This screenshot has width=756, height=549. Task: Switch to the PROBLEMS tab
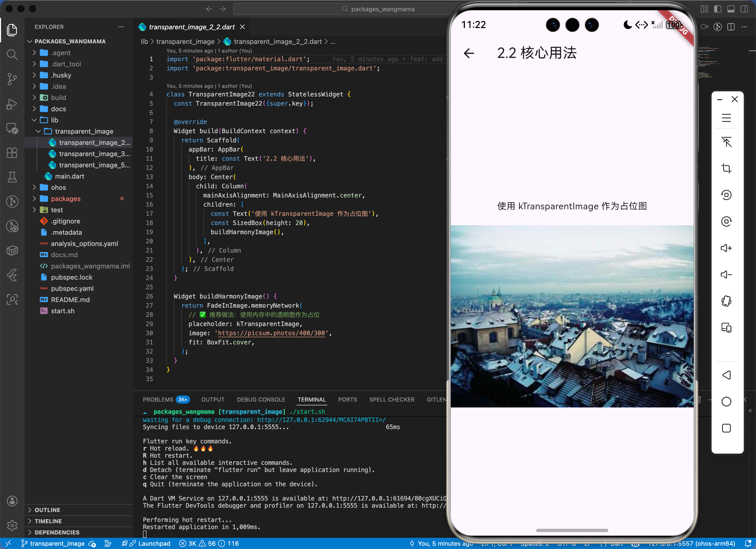tap(158, 400)
